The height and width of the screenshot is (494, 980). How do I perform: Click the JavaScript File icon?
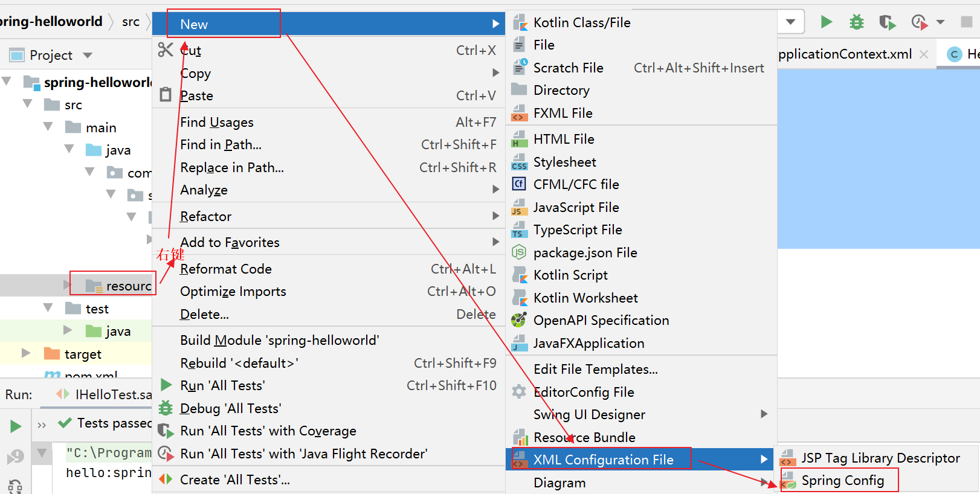(519, 208)
